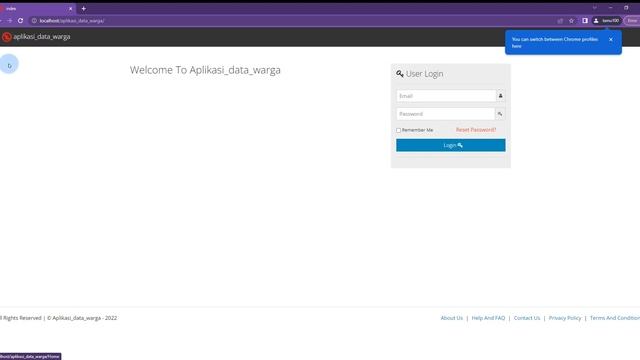Image resolution: width=640 pixels, height=360 pixels.
Task: Click the Email input field
Action: click(446, 96)
